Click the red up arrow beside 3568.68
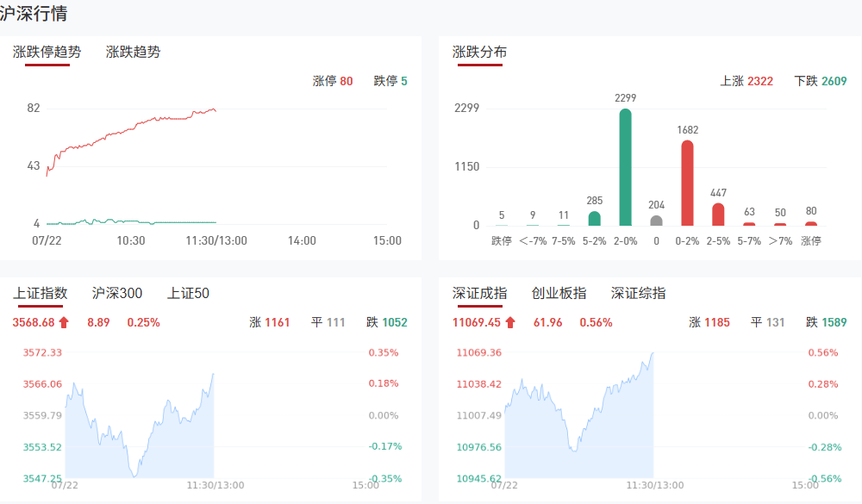Viewport: 862px width, 504px height. click(64, 323)
